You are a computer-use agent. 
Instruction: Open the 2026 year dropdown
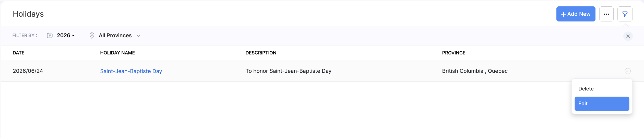point(66,36)
